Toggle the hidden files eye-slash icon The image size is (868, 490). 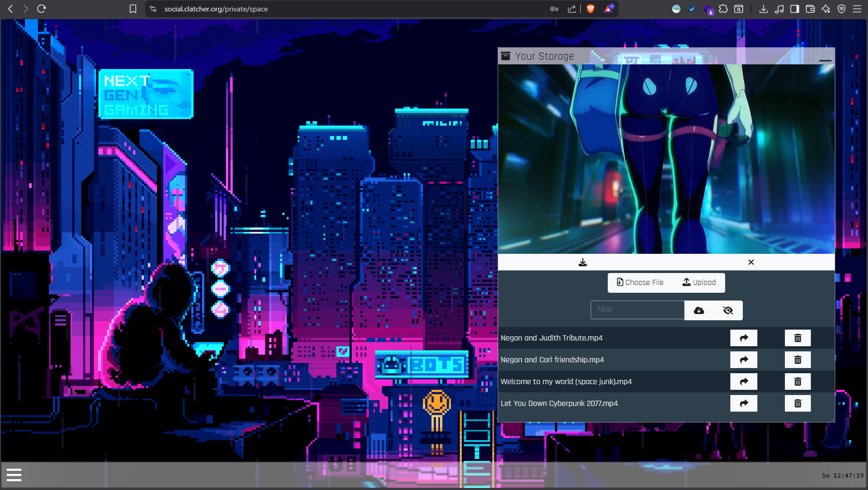(x=728, y=310)
